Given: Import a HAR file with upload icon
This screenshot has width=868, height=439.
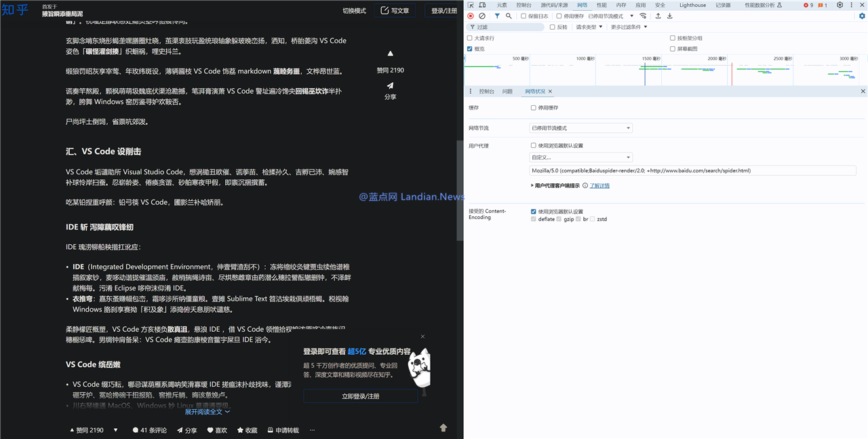Looking at the screenshot, I should coord(658,16).
